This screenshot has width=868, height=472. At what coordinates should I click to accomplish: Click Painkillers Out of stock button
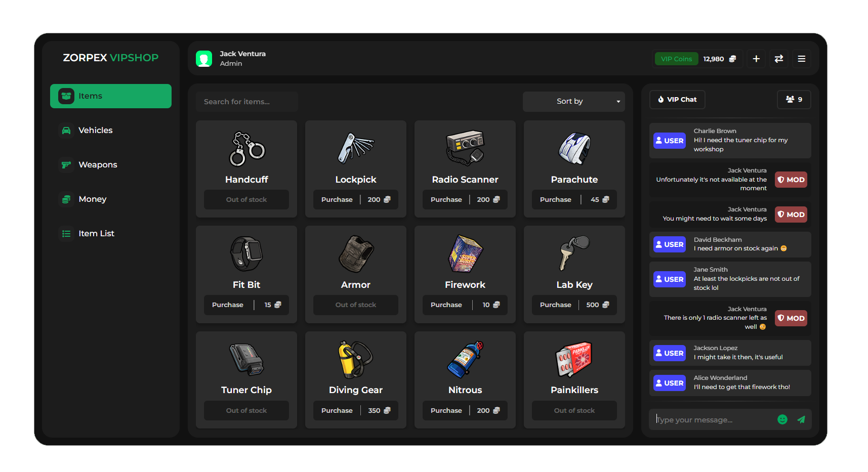(574, 411)
